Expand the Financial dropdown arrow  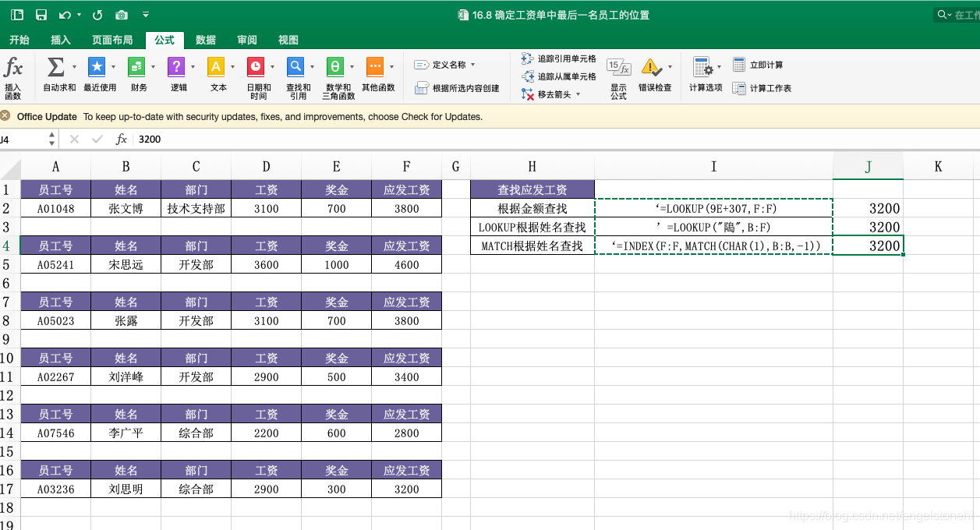[153, 67]
